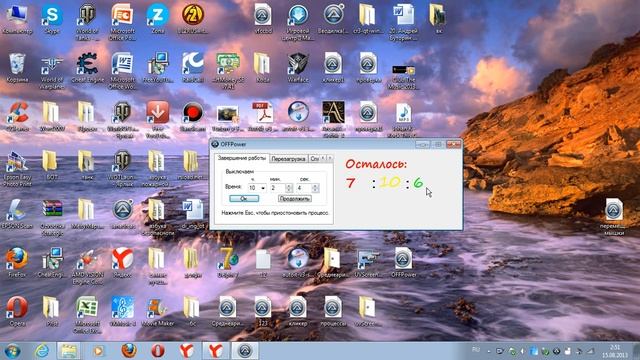
Task: Launch Delphi 7 from the desktop
Action: (228, 262)
